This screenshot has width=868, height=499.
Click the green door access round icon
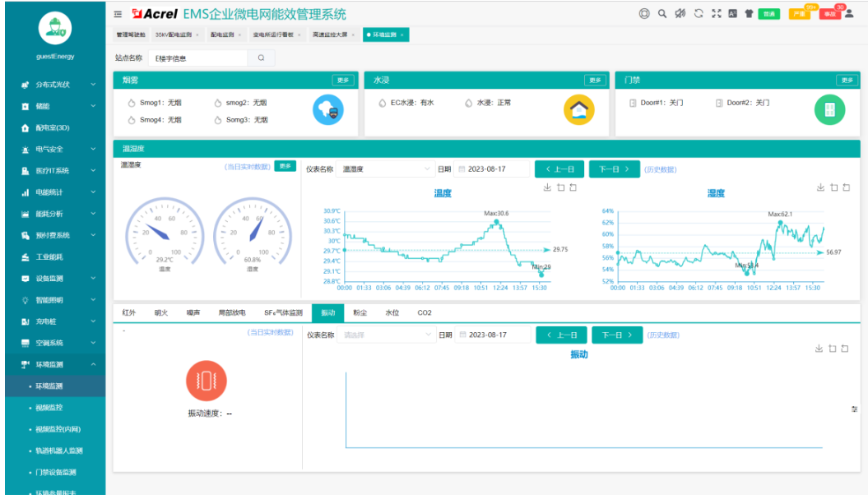pyautogui.click(x=830, y=110)
